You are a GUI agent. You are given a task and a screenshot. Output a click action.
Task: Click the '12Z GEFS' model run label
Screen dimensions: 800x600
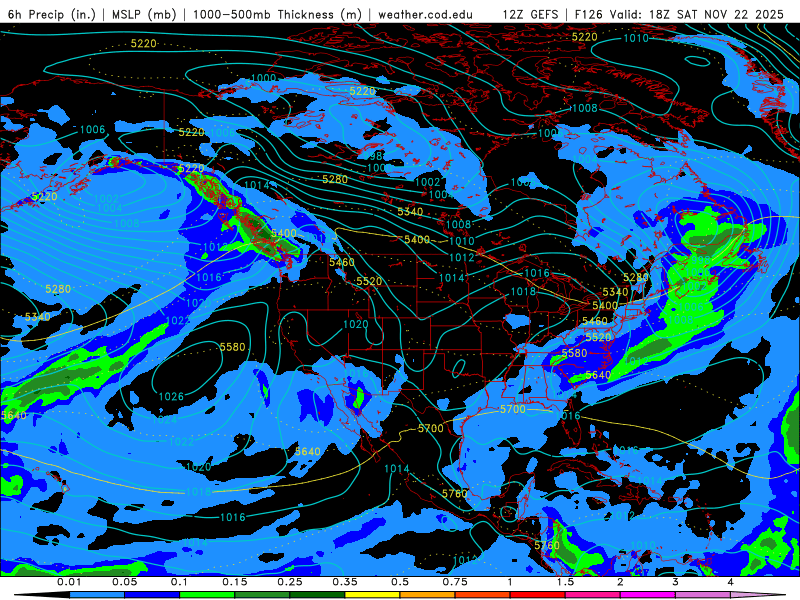(x=531, y=14)
